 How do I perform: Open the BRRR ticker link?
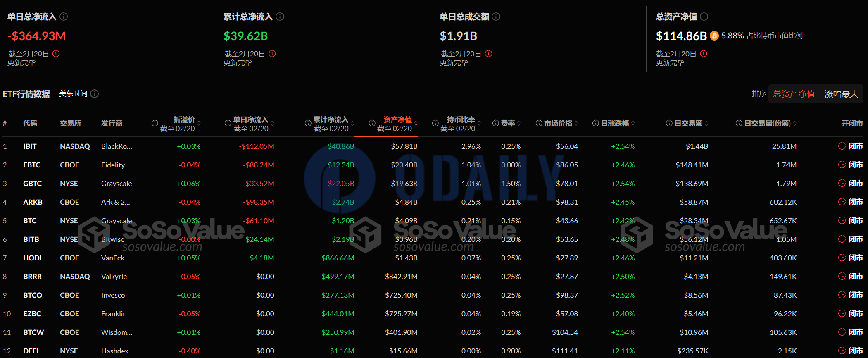pyautogui.click(x=32, y=277)
